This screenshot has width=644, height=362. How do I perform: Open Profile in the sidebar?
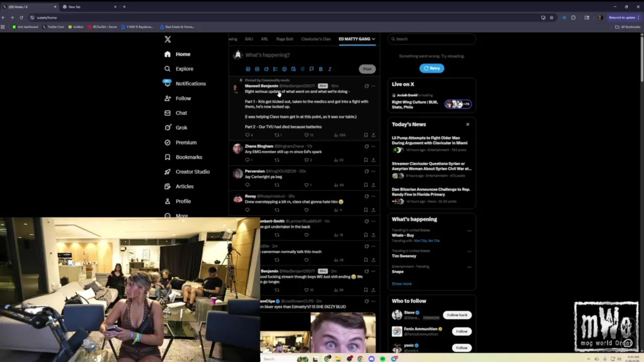(178, 201)
